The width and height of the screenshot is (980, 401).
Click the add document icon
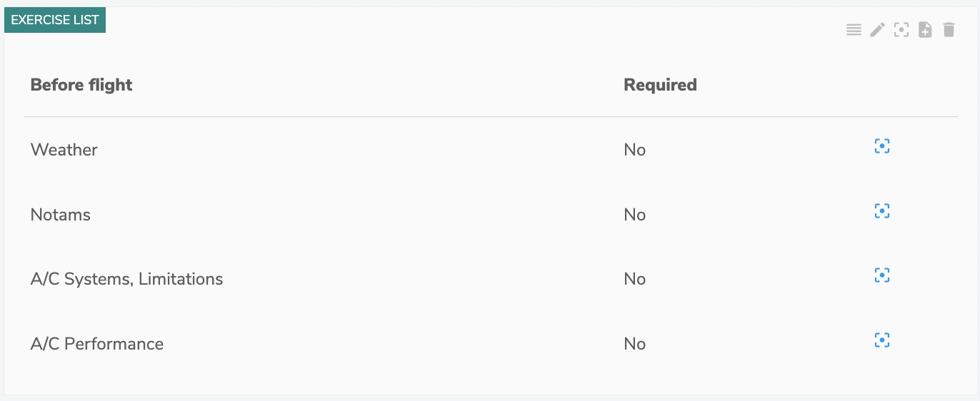coord(925,30)
